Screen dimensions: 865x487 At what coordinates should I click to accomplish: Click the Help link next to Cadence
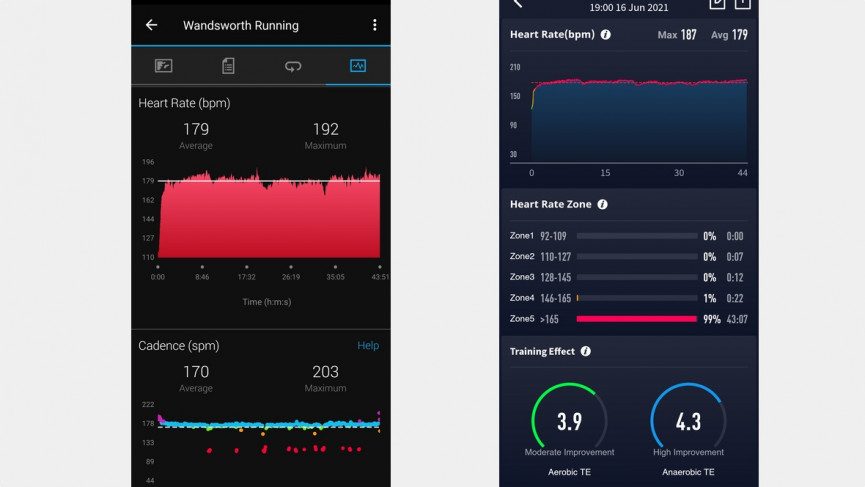[368, 346]
